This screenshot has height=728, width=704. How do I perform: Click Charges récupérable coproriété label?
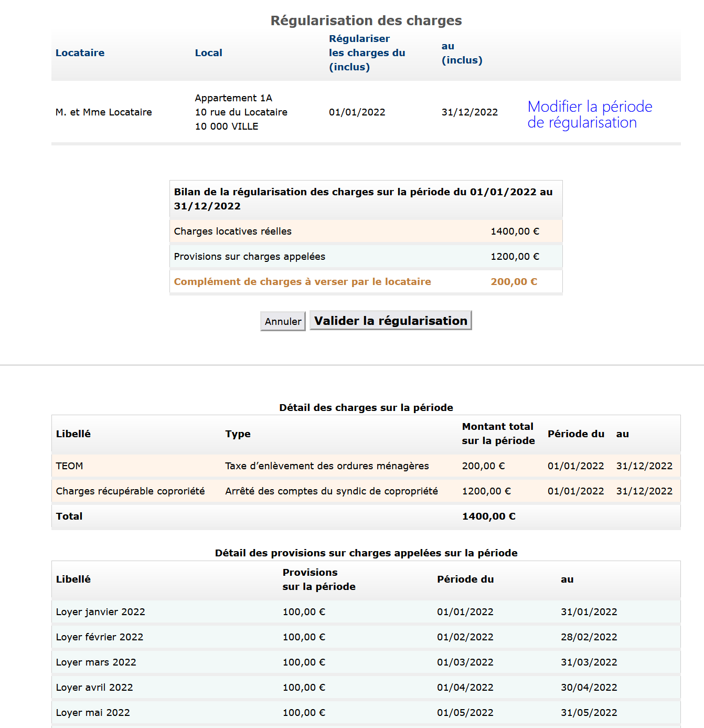click(x=131, y=491)
